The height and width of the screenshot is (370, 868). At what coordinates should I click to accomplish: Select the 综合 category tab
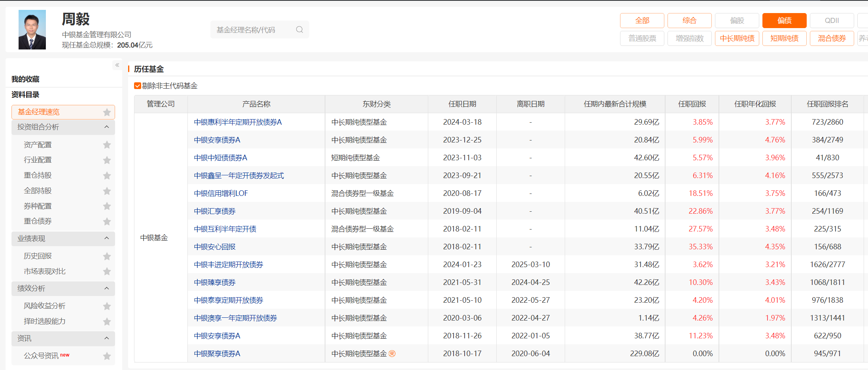(689, 20)
